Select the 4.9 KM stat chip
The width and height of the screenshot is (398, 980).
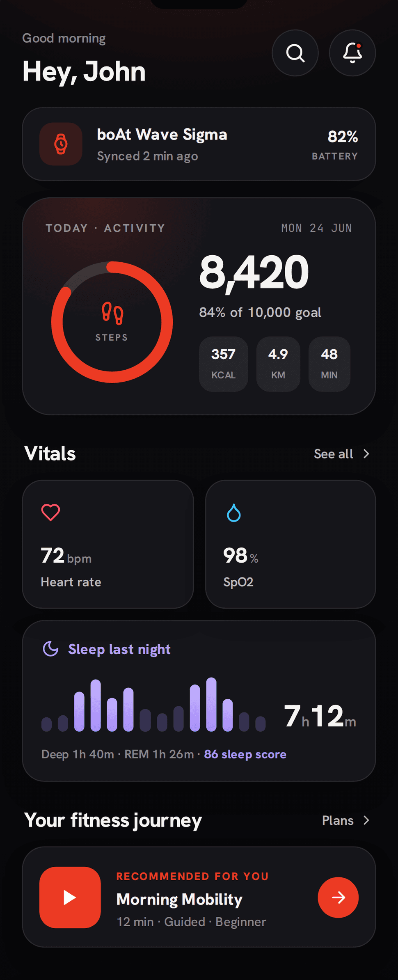pos(278,364)
